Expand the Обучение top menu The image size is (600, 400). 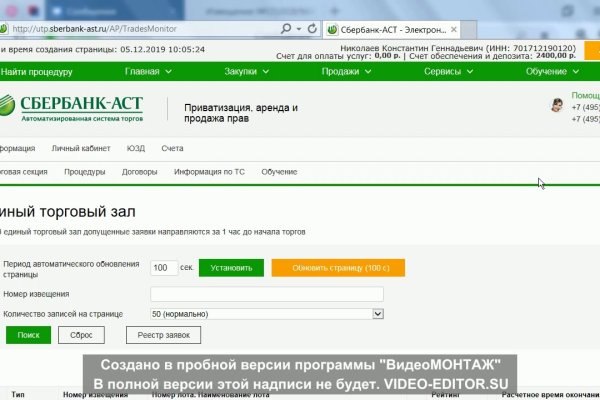pyautogui.click(x=552, y=72)
